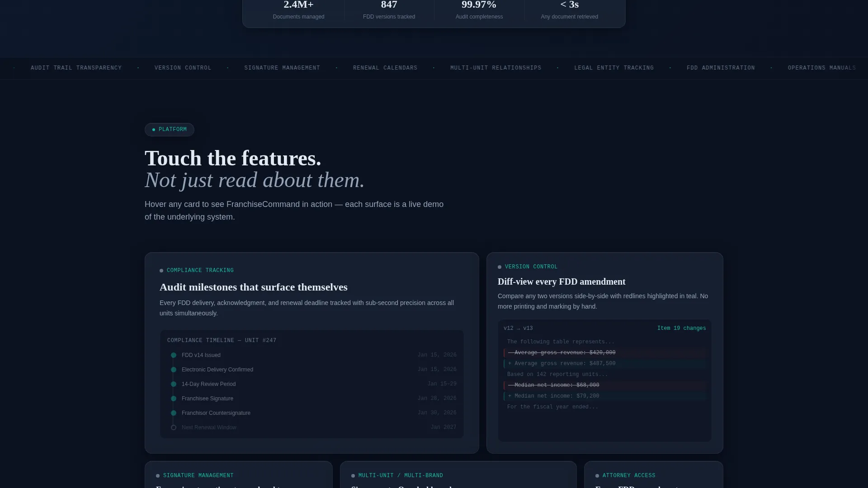The width and height of the screenshot is (868, 488).
Task: Click the 'Legal Entity Tracking' ticker item
Action: (614, 68)
